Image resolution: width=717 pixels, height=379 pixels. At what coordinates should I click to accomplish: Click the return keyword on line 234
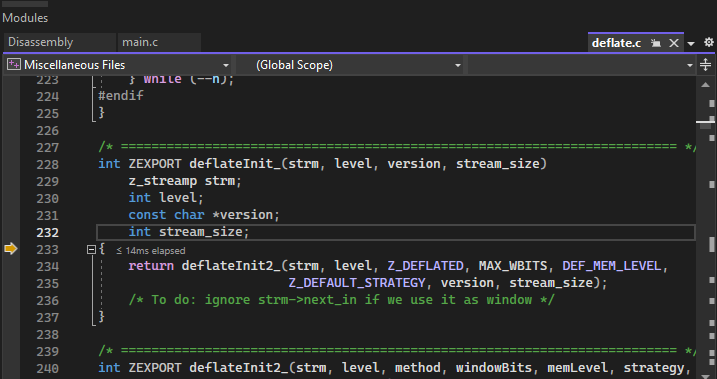click(151, 266)
